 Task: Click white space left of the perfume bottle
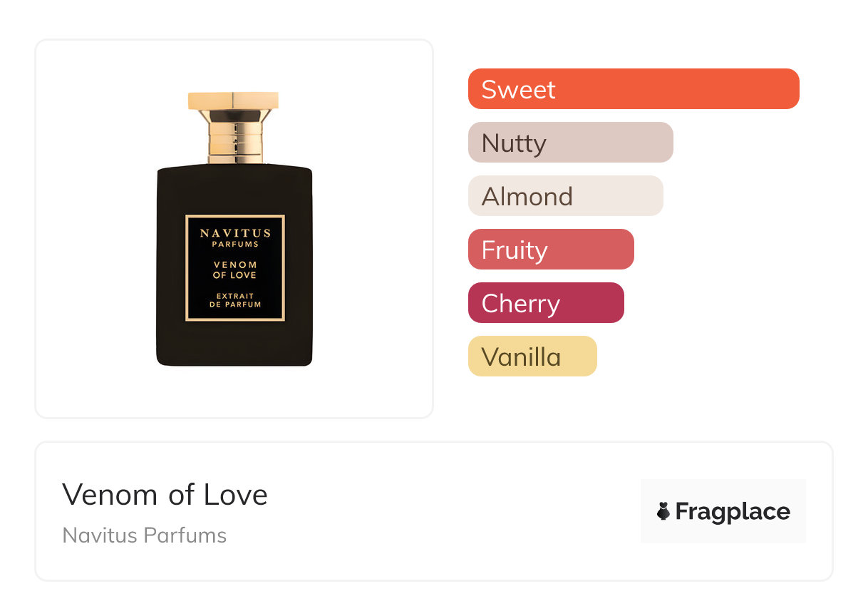pos(93,228)
